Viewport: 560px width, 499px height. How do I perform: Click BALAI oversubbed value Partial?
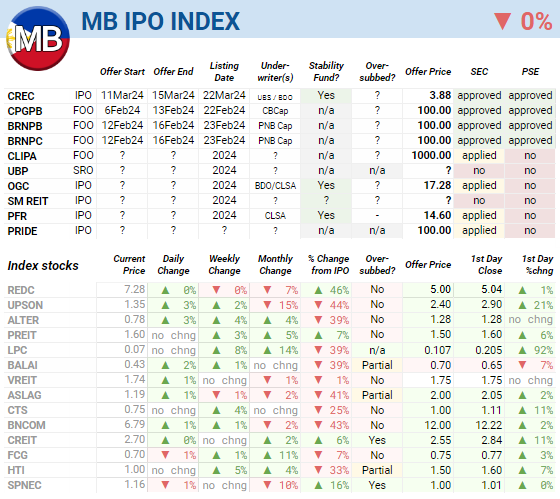click(377, 365)
